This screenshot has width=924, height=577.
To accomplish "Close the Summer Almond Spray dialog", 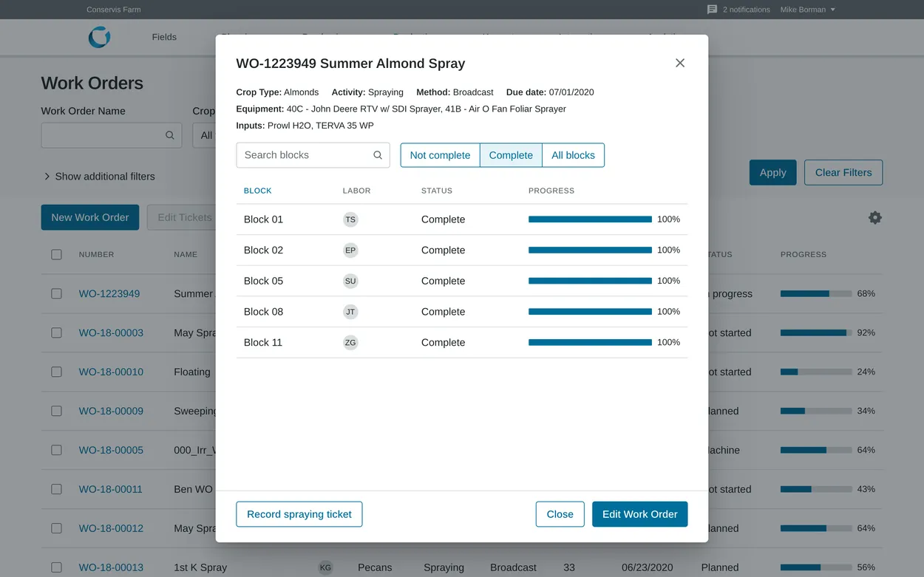I will click(680, 63).
